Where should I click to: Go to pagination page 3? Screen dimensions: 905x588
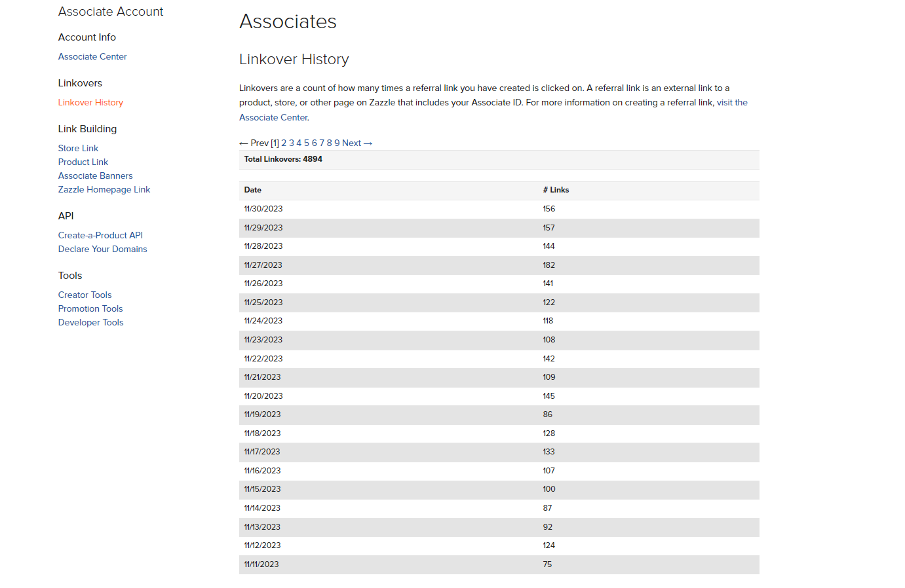(292, 143)
